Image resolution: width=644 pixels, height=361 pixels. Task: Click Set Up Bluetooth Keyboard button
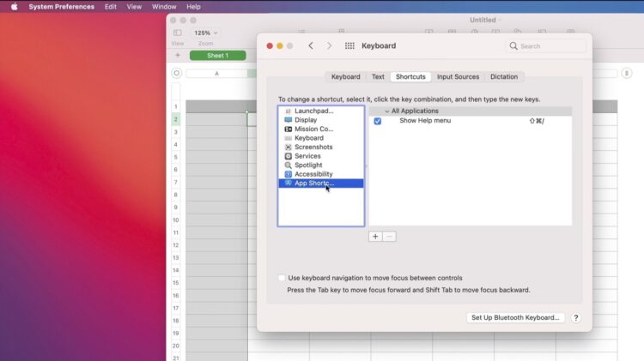click(515, 317)
